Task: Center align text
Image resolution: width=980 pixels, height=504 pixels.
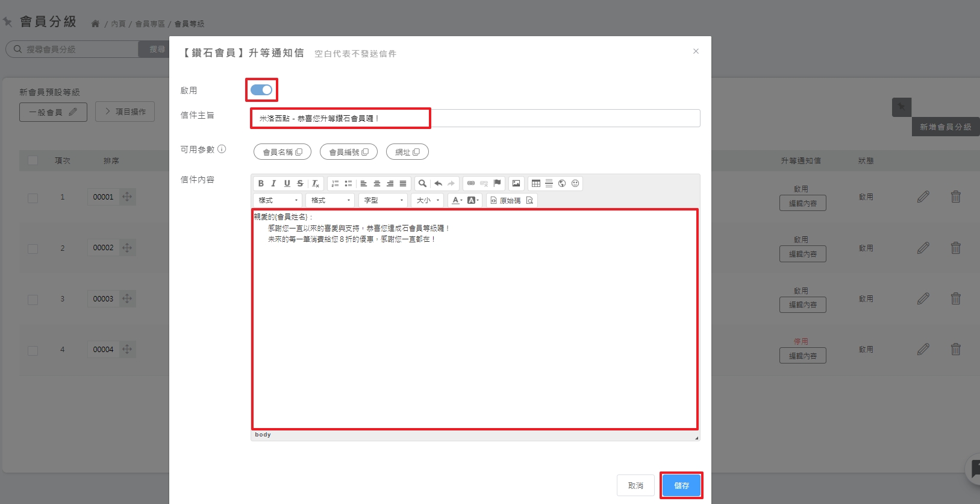Action: 377,183
